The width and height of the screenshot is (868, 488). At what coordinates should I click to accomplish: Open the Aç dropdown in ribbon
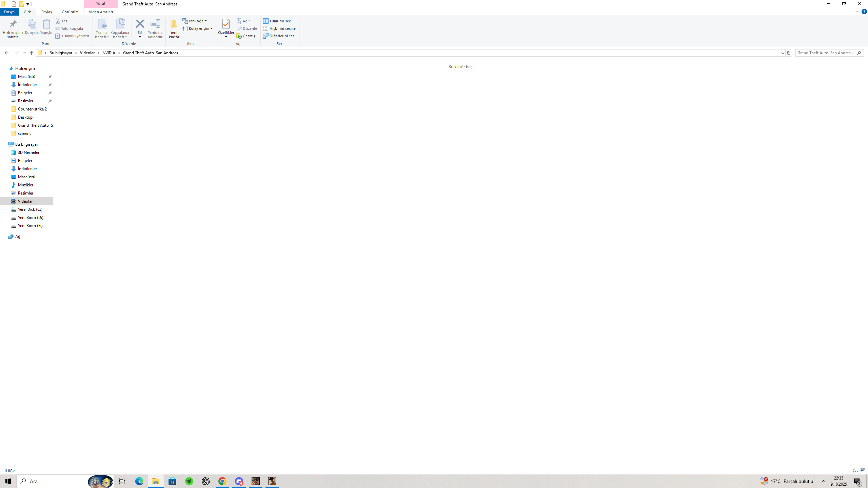click(x=244, y=21)
